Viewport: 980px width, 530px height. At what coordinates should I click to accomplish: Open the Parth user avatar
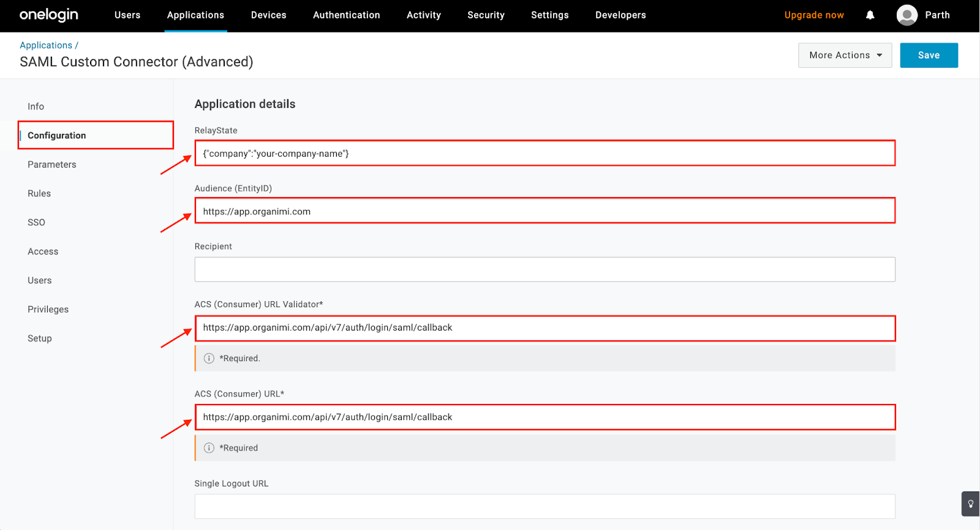click(x=907, y=15)
